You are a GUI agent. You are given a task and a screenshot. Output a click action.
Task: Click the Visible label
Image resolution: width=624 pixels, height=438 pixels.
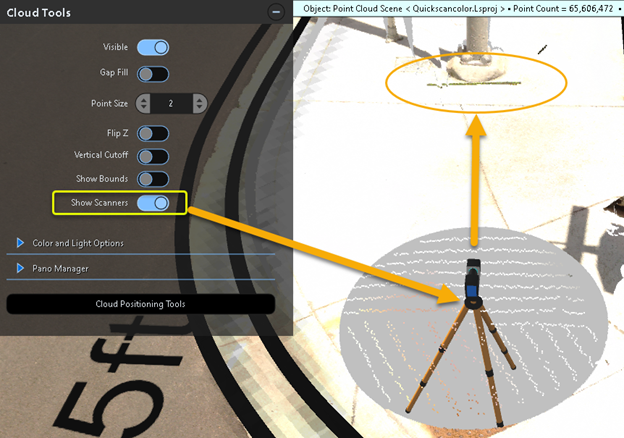click(115, 47)
